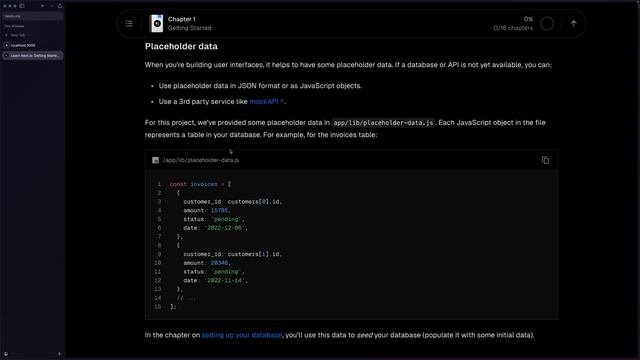Click the Chapter 1 title text

pos(182,19)
